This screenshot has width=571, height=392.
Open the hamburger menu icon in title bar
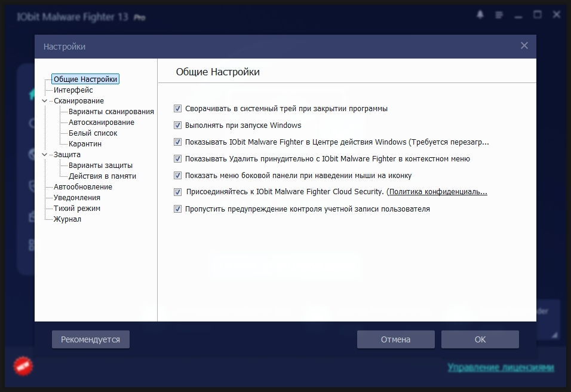coord(499,15)
